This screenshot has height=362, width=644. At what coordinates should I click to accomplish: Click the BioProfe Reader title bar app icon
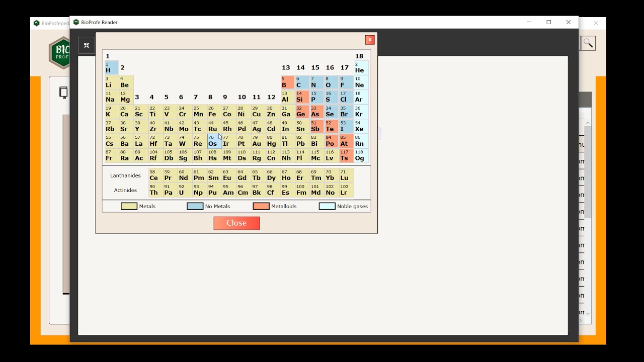tap(76, 22)
